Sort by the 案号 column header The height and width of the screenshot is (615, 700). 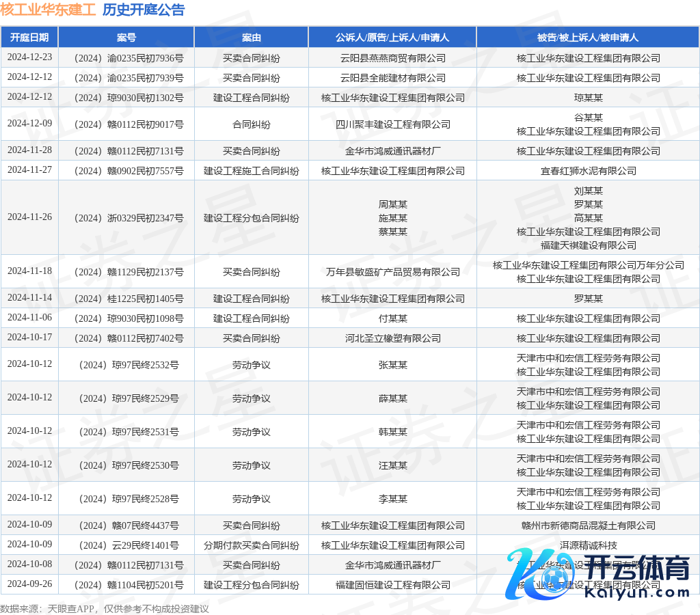pos(126,38)
